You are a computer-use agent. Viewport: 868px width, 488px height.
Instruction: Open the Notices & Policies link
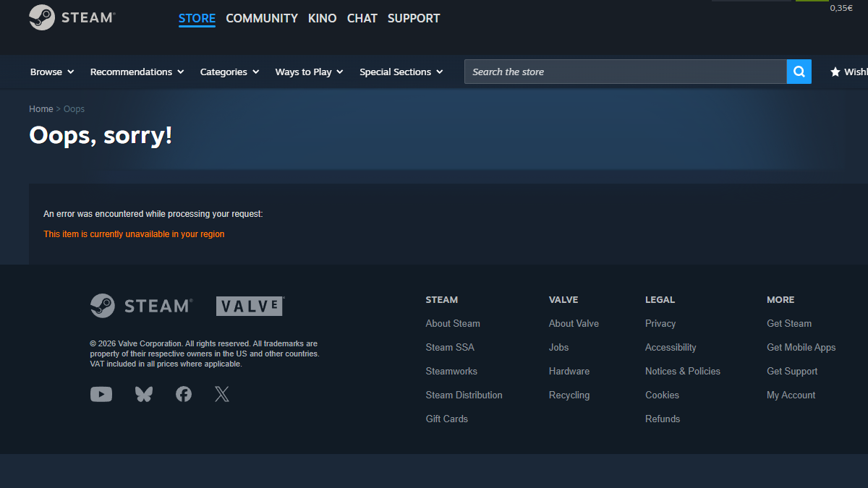[683, 371]
